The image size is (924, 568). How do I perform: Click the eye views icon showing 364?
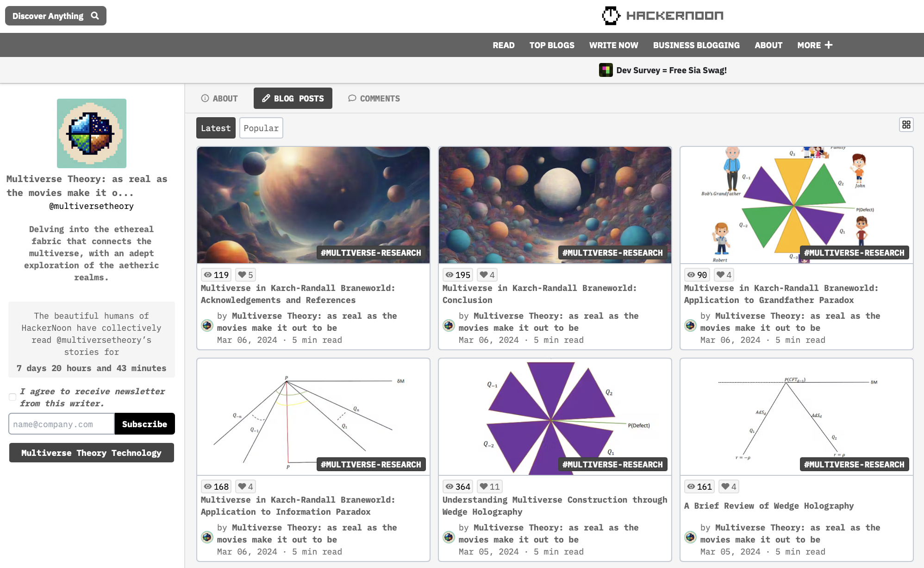(x=450, y=486)
